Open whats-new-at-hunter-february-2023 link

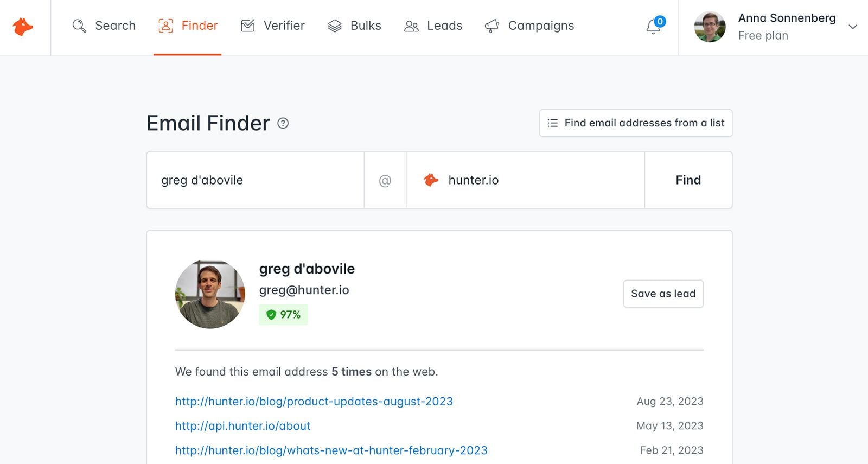click(331, 450)
